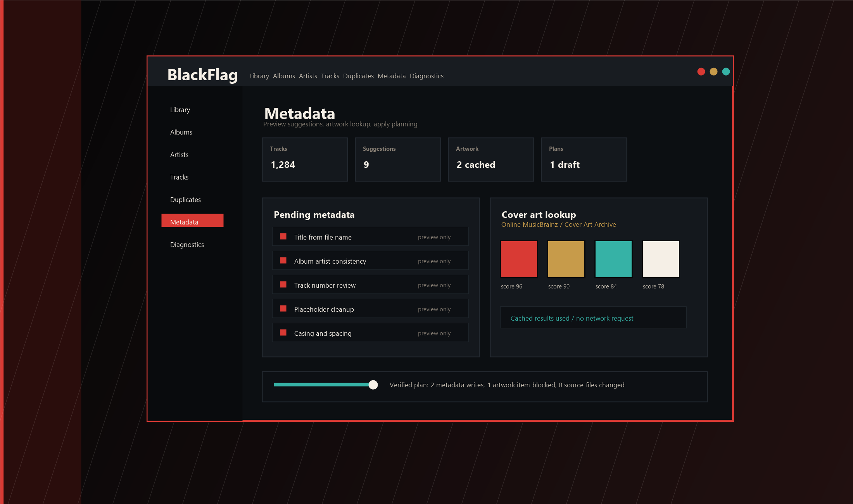Click 'Album artist consistency' label
853x504 pixels.
coord(330,261)
